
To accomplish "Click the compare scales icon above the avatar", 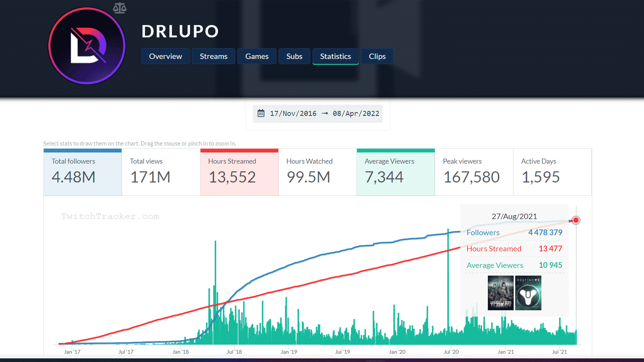I will tap(119, 8).
